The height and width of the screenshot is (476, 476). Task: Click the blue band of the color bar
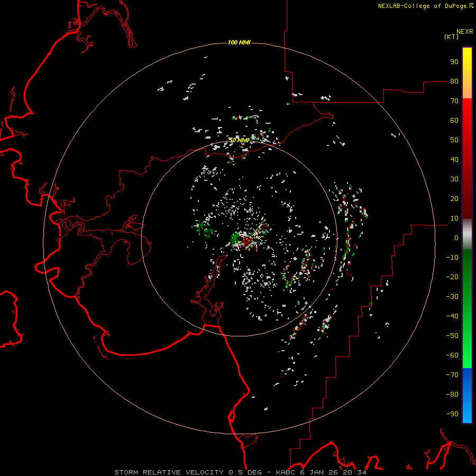pos(467,396)
